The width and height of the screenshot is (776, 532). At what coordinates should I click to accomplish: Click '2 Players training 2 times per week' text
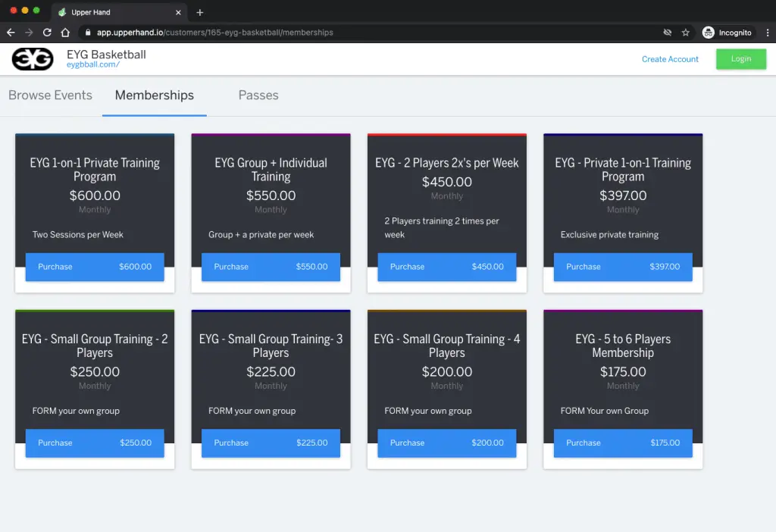pos(442,227)
